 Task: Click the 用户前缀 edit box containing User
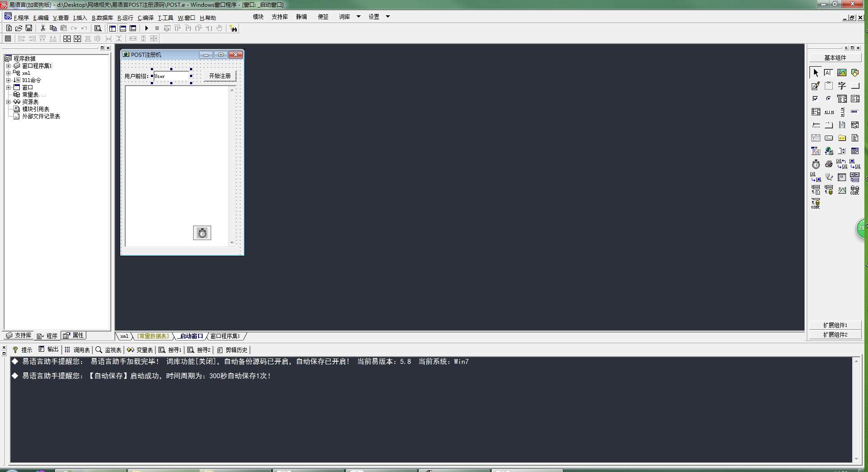tap(171, 76)
